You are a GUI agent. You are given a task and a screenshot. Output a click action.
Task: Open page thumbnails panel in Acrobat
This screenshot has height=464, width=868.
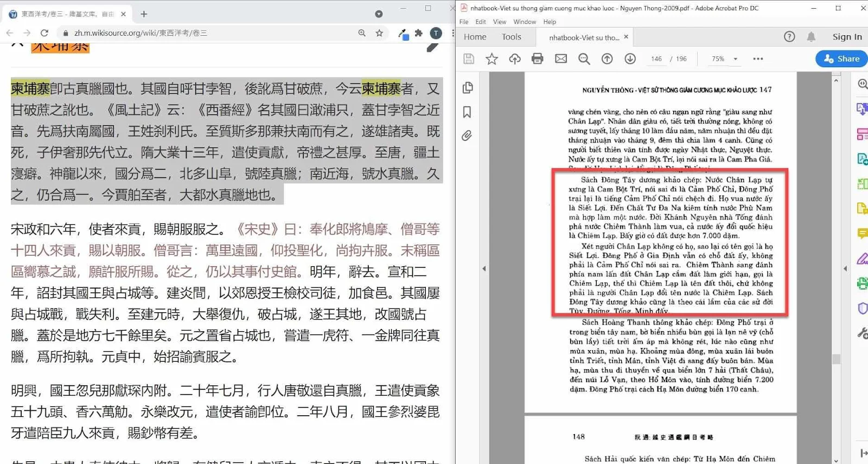point(467,88)
